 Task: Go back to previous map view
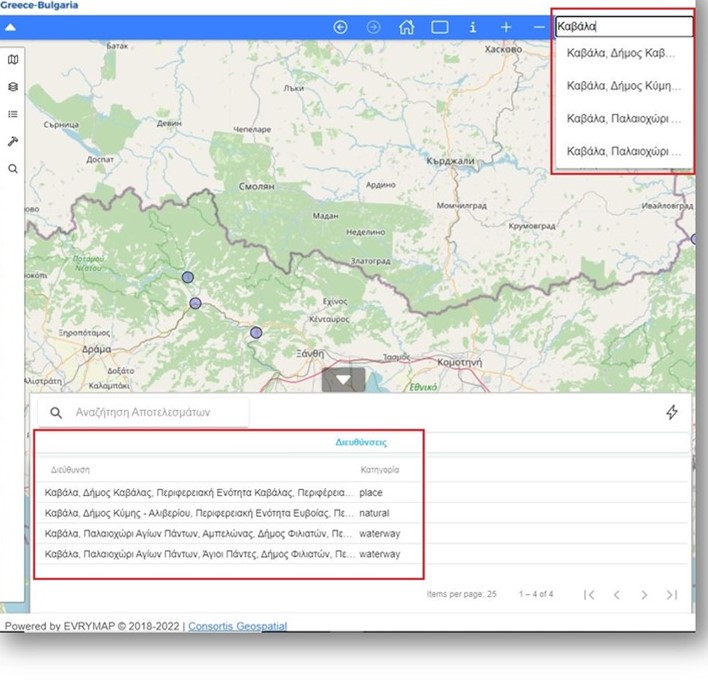pyautogui.click(x=340, y=27)
